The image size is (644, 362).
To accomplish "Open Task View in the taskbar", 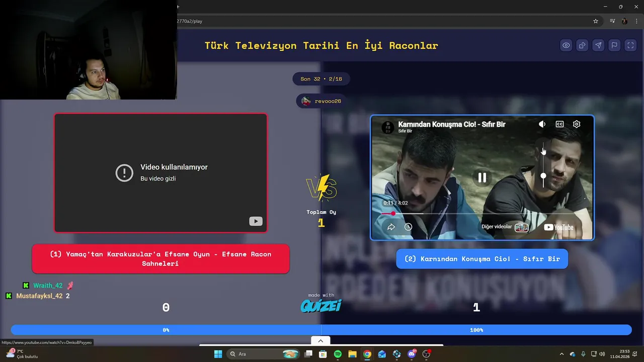I will (308, 354).
